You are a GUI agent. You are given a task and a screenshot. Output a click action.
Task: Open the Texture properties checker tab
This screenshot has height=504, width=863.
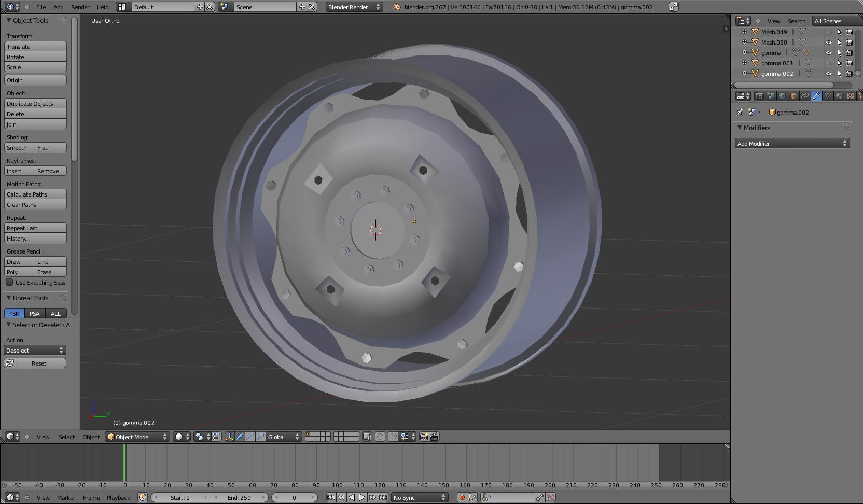click(851, 96)
